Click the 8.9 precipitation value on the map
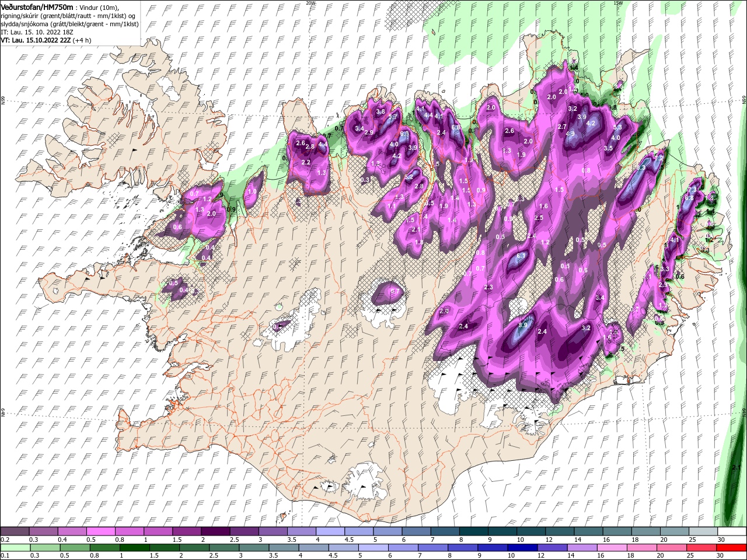 pos(523,325)
